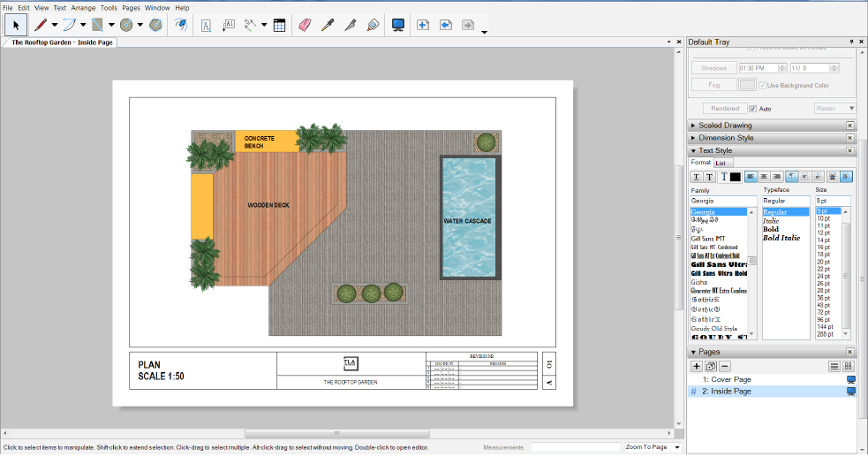Activate the Offset tool
Image resolution: width=868 pixels, height=457 pixels.
pyautogui.click(x=180, y=25)
